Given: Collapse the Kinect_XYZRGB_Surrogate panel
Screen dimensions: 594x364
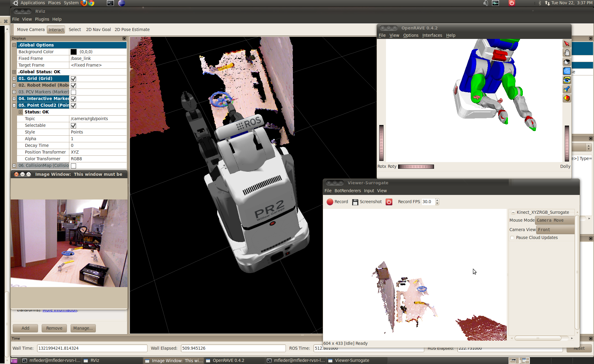Looking at the screenshot, I should click(x=513, y=212).
